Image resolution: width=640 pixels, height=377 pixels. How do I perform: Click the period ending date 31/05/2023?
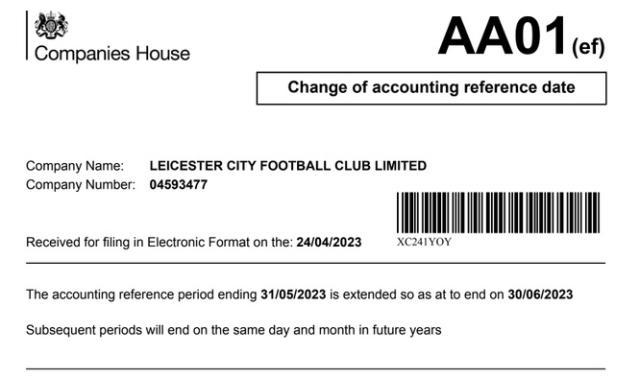pos(293,294)
